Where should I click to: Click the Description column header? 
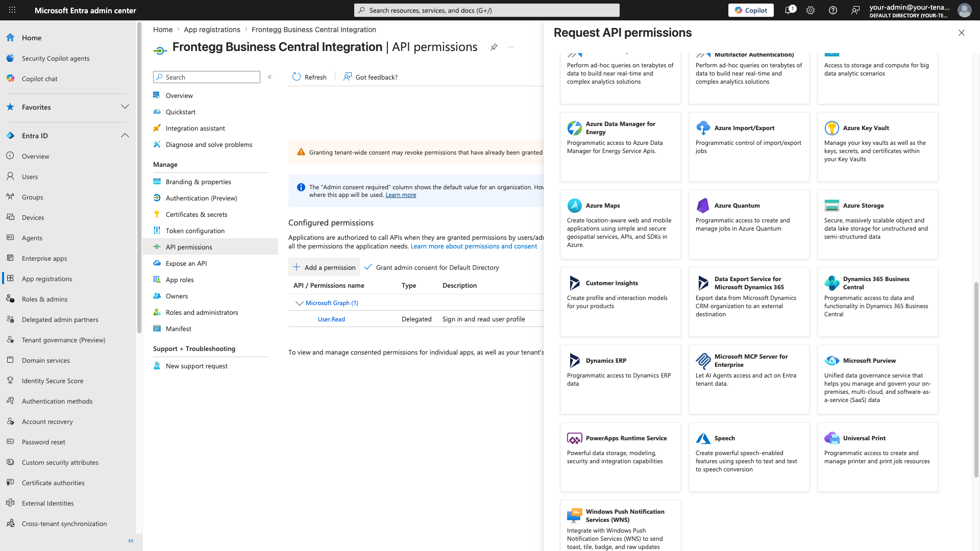tap(459, 286)
